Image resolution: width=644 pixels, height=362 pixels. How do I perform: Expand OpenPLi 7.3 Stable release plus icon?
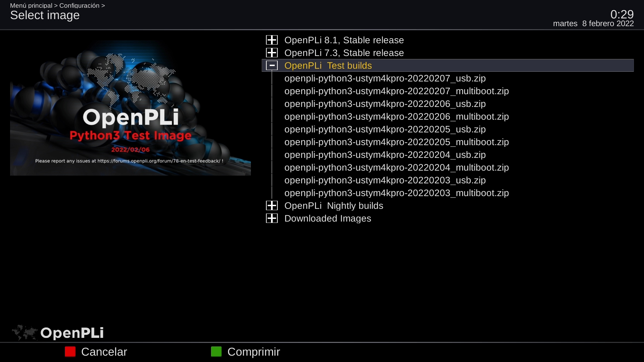tap(272, 53)
